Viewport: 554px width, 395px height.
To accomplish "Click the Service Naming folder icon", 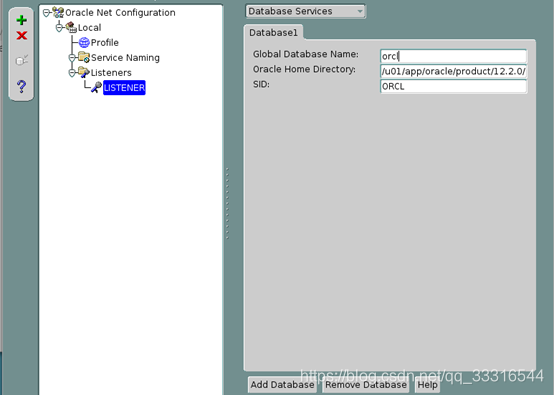I will point(84,57).
